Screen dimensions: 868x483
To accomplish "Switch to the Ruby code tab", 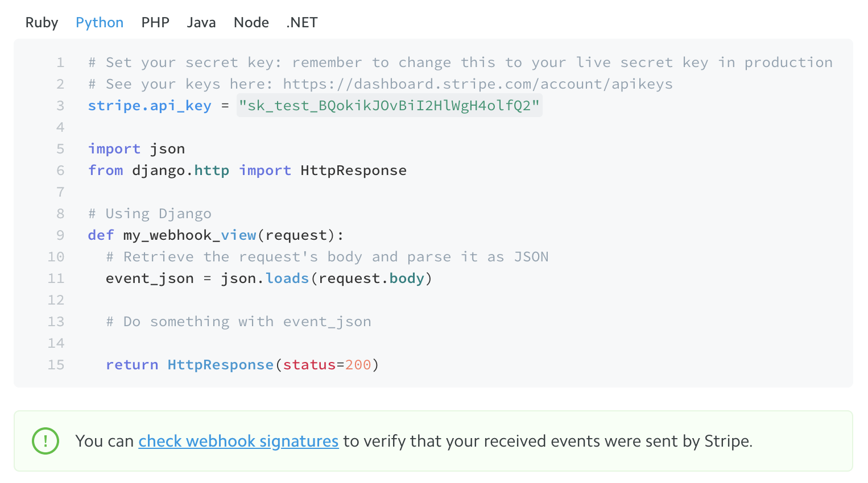I will 42,23.
